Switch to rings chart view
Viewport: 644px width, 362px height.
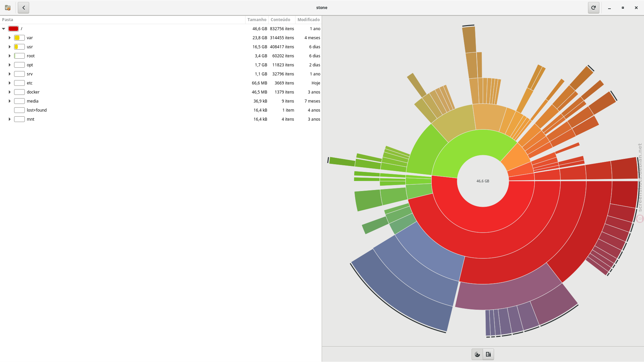477,354
